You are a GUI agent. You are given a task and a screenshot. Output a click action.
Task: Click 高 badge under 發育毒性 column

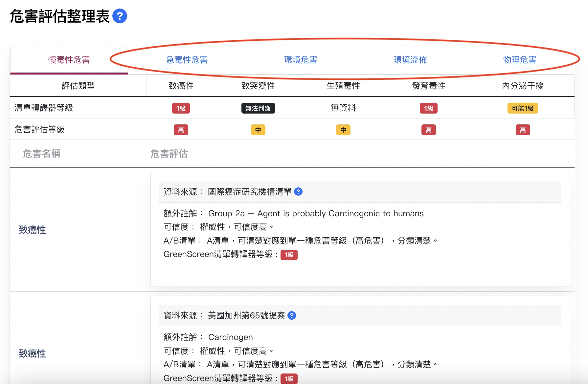[429, 130]
